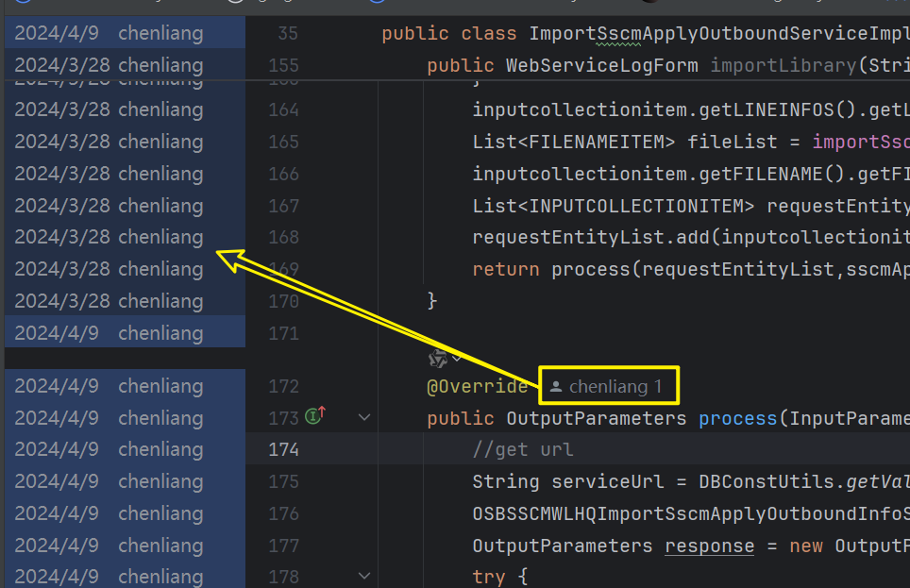The image size is (910, 588).
Task: Open the blame annotation on line 171
Action: pos(109,333)
